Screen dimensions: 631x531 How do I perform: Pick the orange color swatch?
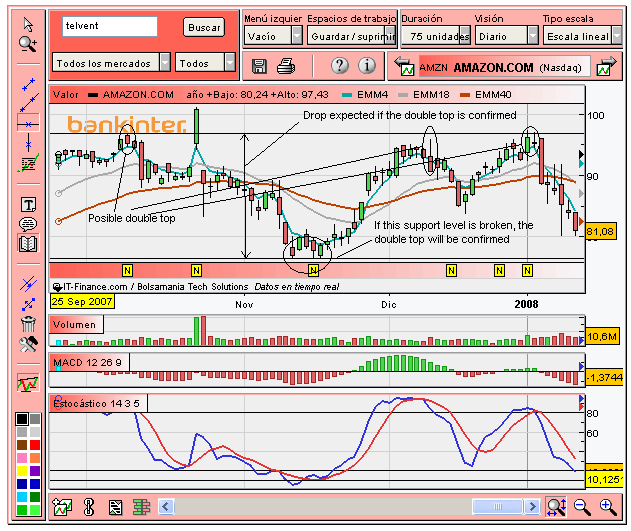pos(35,458)
